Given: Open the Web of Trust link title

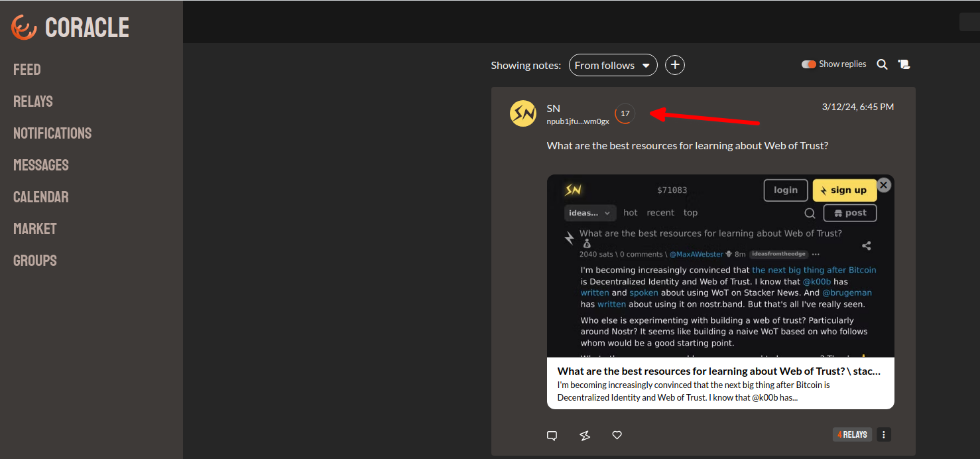Looking at the screenshot, I should pyautogui.click(x=719, y=371).
